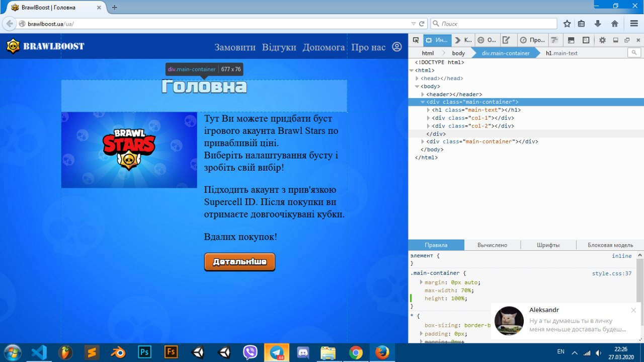The height and width of the screenshot is (362, 644).
Task: Click the HTML search magnifier box
Action: [x=634, y=53]
